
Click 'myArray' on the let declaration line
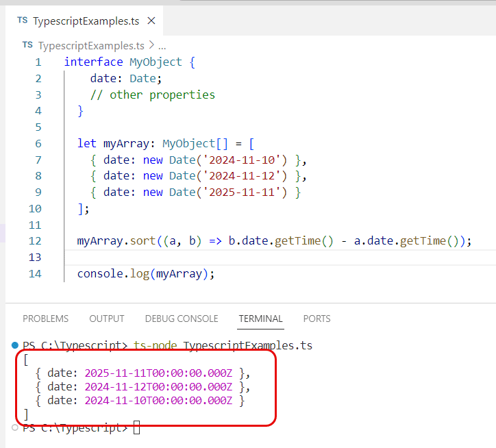pos(126,144)
